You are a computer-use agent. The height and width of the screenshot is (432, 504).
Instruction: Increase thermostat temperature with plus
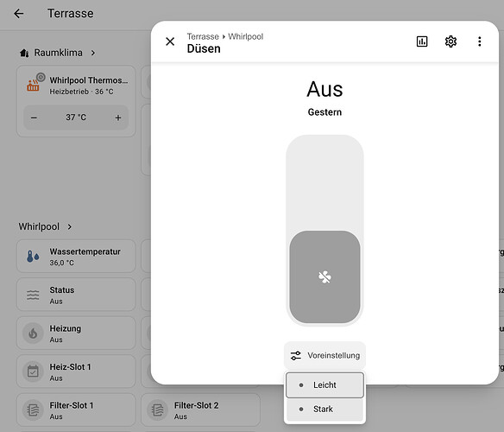click(118, 118)
